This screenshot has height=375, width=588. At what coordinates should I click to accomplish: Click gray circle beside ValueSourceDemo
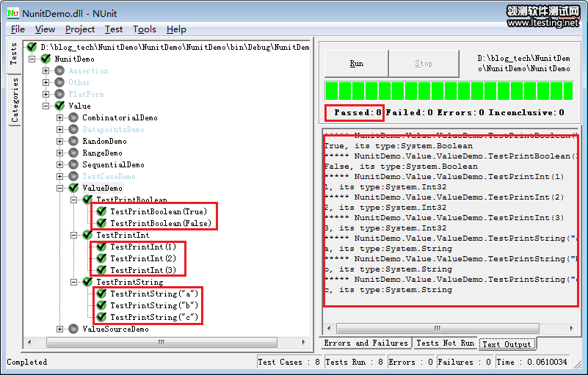coord(73,329)
